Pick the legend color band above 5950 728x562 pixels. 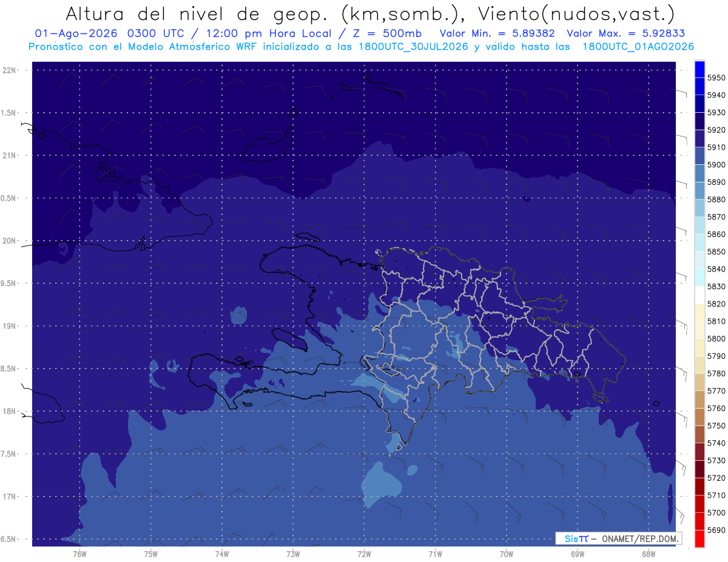pos(699,69)
